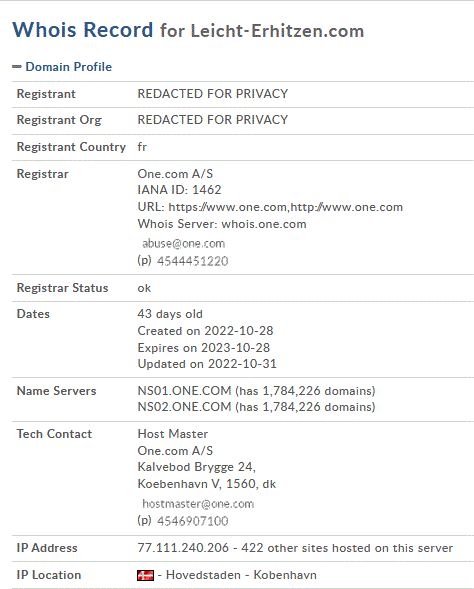Open the abuse@one.com email image
474x589 pixels.
(183, 243)
